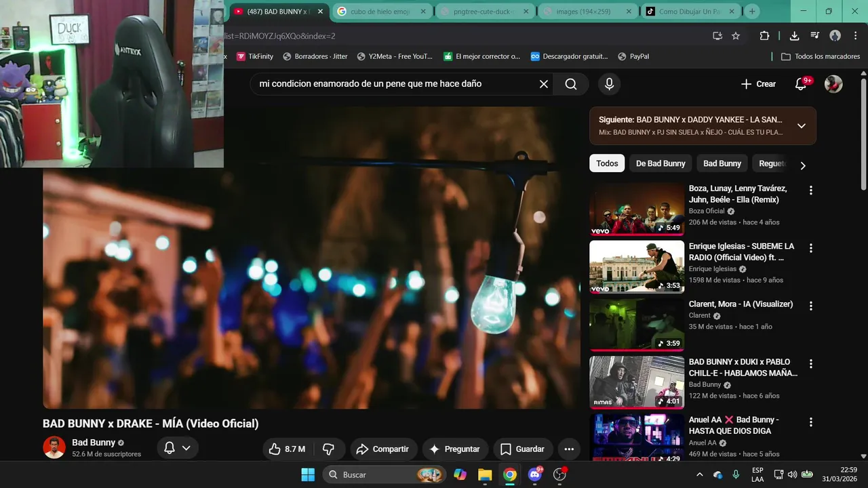Open options menu for HABLAMOS MAÑANA video
Viewport: 868px width, 488px height.
point(810,364)
